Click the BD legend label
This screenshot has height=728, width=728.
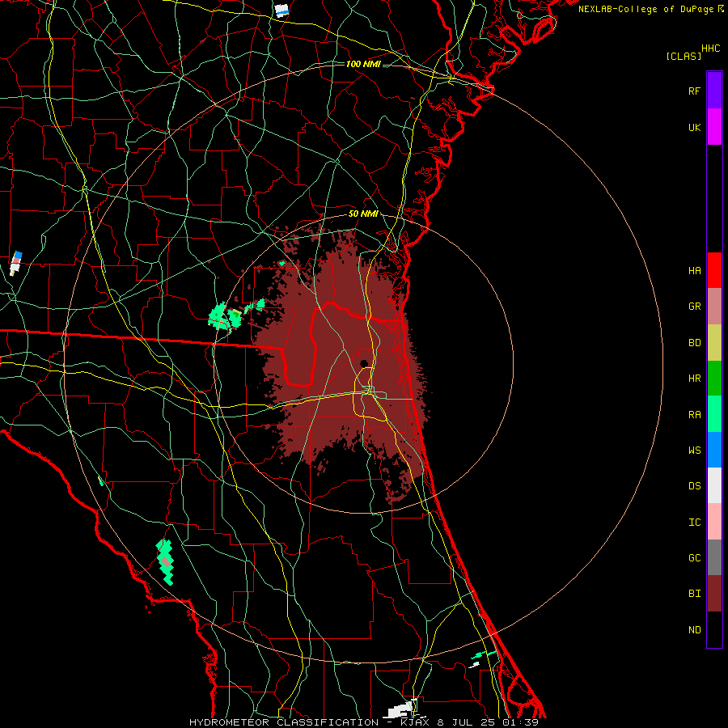click(694, 343)
